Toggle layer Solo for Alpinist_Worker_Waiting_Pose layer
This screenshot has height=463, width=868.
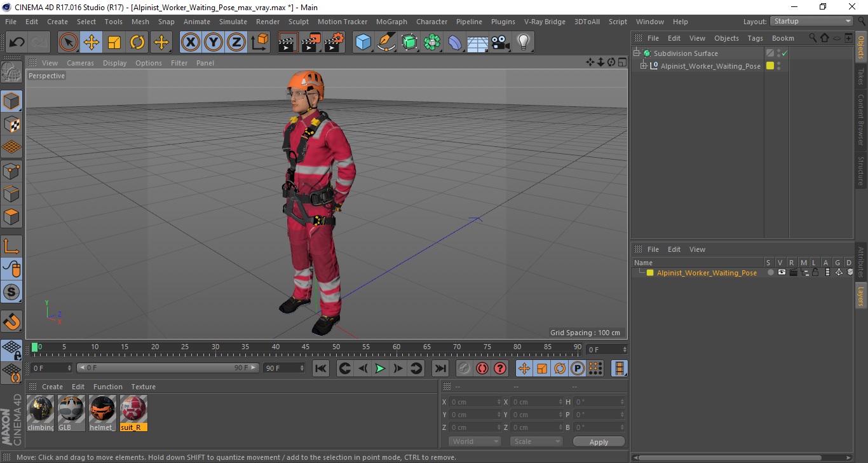click(x=770, y=272)
